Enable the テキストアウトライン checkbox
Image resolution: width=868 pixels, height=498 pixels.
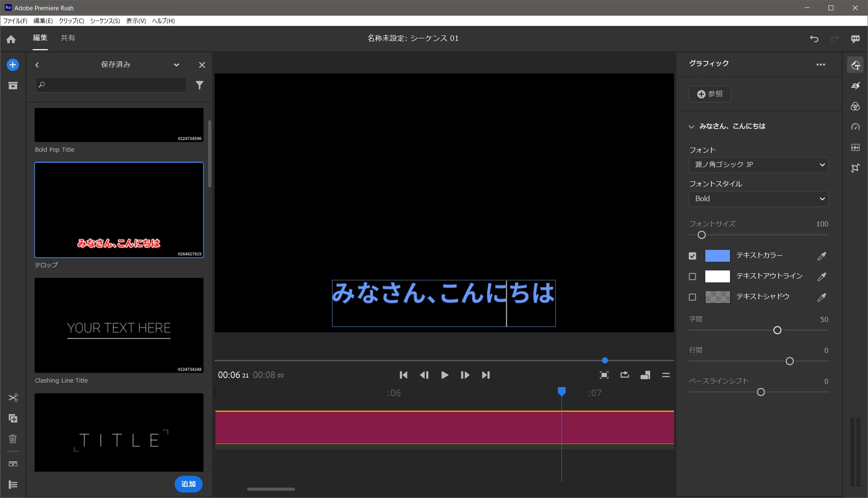[693, 277]
